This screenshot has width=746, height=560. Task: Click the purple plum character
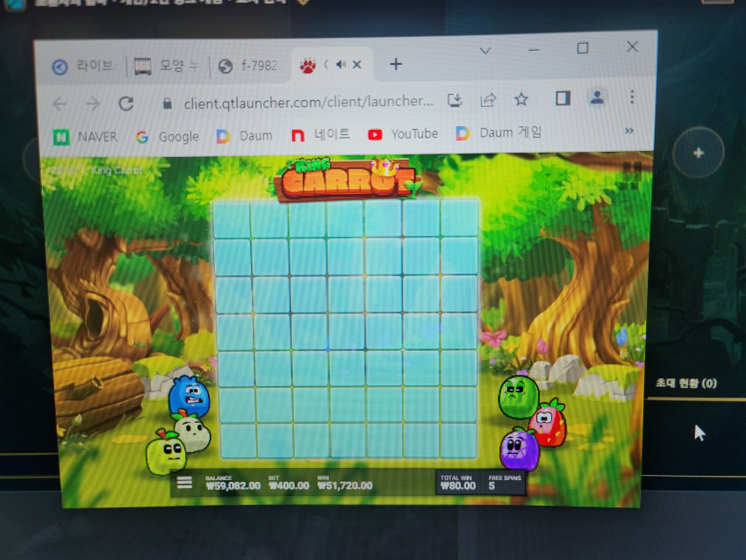click(x=520, y=448)
